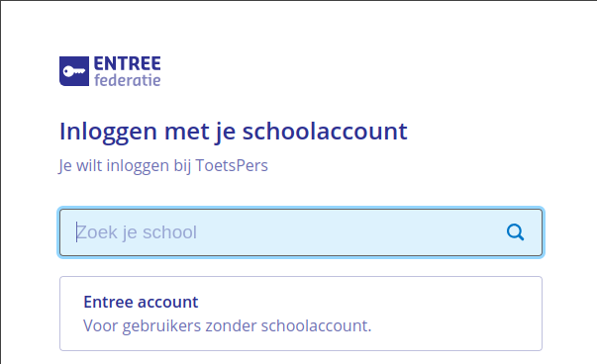Choose the login card for users without a school account
Viewport: 597px width, 364px height.
pos(301,314)
